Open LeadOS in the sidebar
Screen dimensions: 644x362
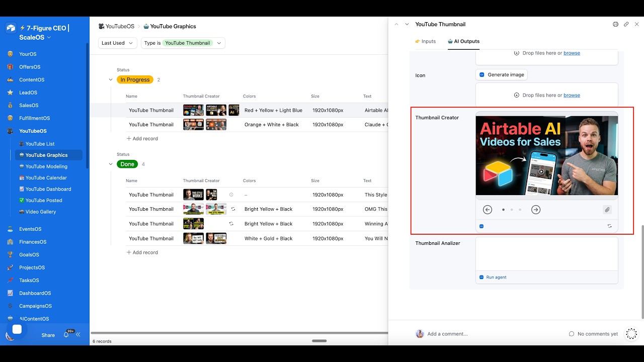click(28, 93)
